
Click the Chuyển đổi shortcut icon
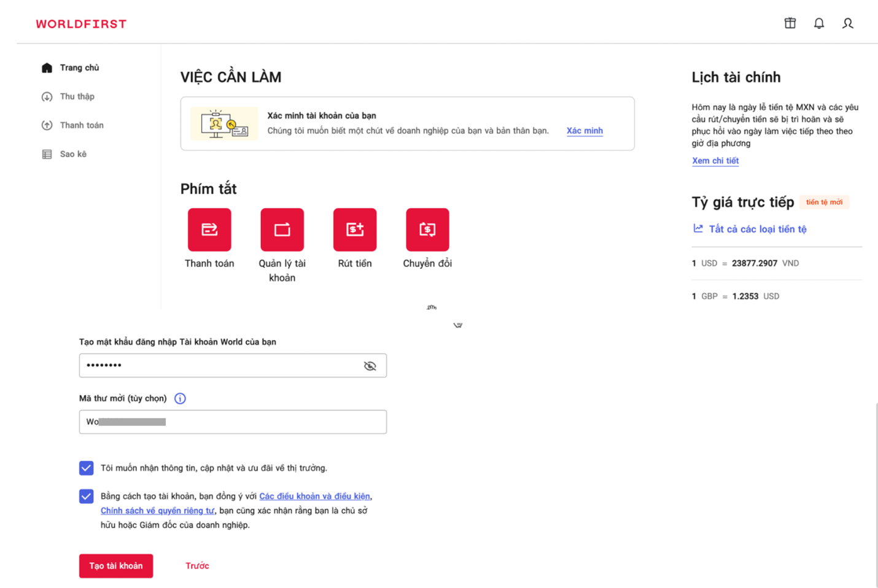pyautogui.click(x=427, y=230)
